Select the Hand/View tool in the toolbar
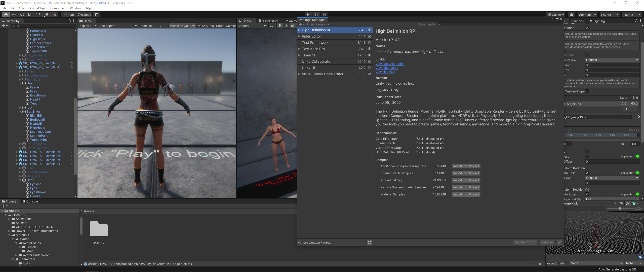 coord(6,15)
